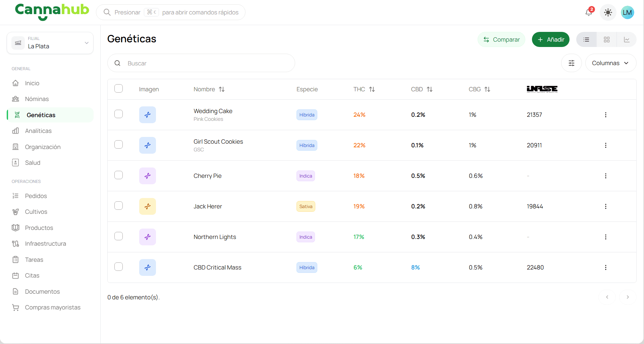This screenshot has width=644, height=344.
Task: Open Nóminas in the sidebar
Action: click(50, 99)
